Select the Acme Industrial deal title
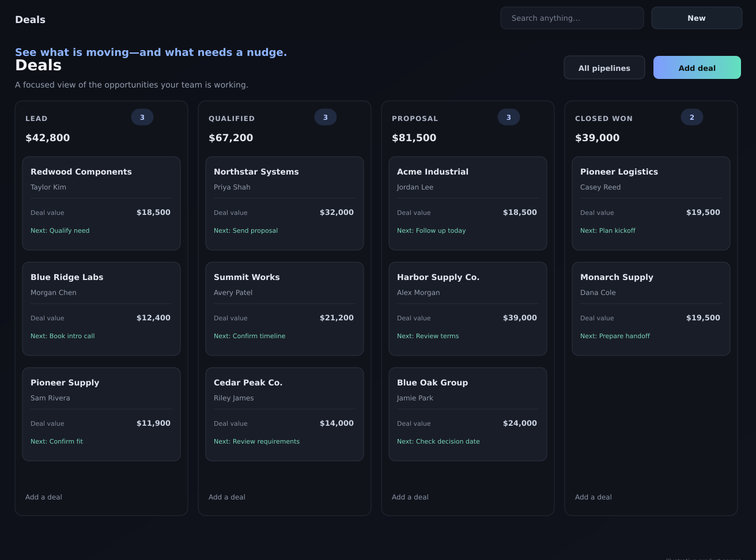Viewport: 756px width, 560px height. [x=433, y=172]
